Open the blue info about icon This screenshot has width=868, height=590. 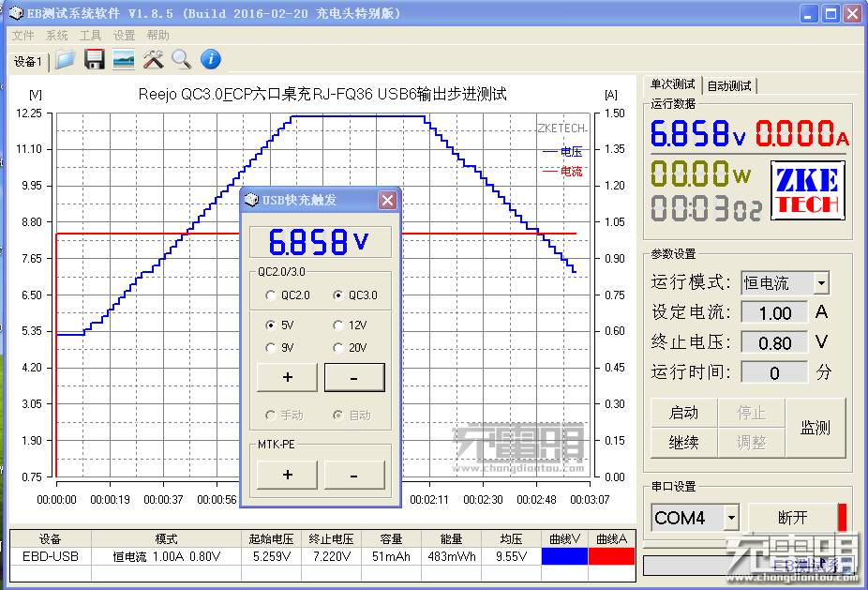[210, 59]
